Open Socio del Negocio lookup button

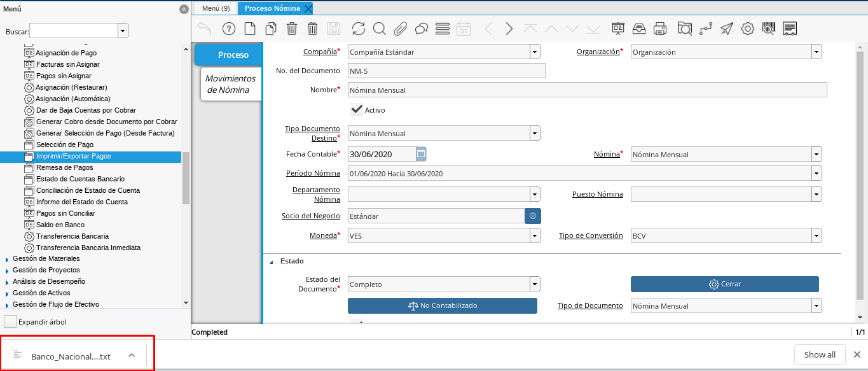pyautogui.click(x=532, y=216)
